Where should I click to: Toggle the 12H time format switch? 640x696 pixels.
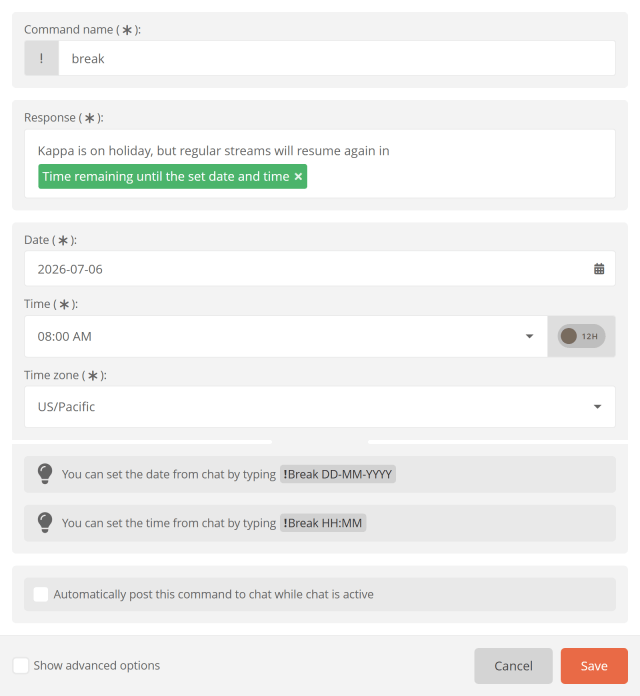(x=581, y=336)
